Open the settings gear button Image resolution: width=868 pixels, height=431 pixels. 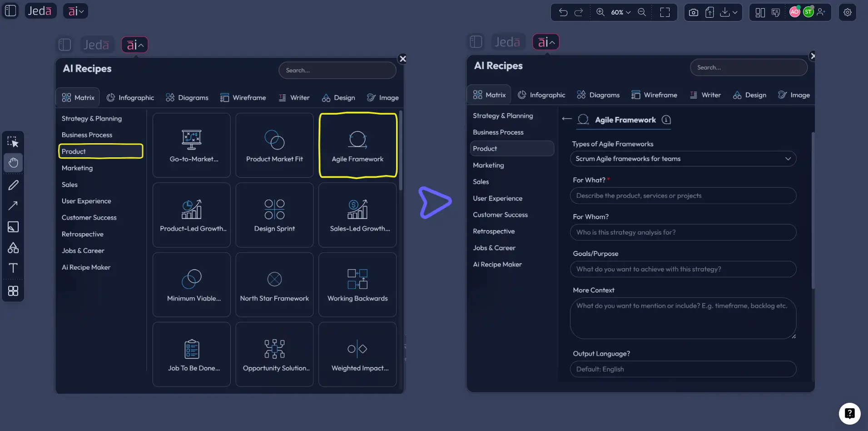848,12
